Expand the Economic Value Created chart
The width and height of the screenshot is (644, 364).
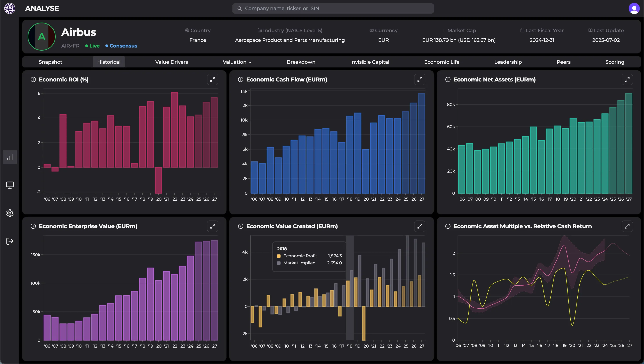point(420,226)
